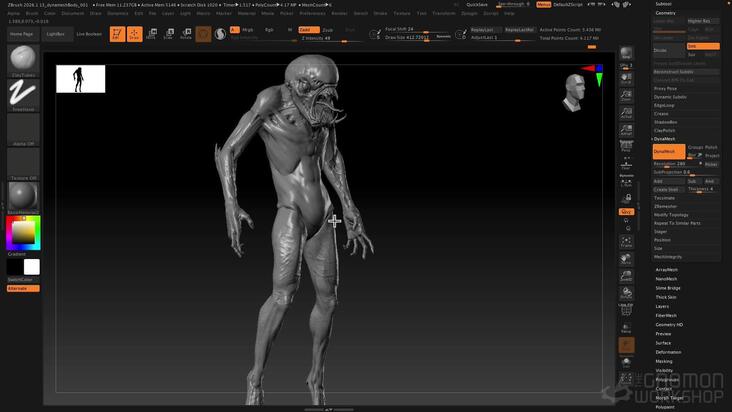Expand the NanoMesh subpalette

coord(666,279)
